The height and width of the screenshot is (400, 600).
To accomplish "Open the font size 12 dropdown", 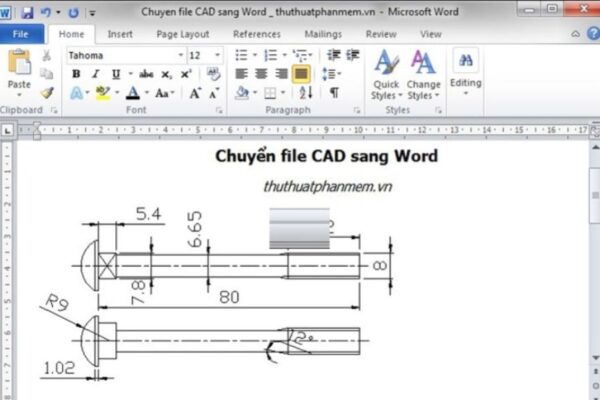I will (x=219, y=55).
